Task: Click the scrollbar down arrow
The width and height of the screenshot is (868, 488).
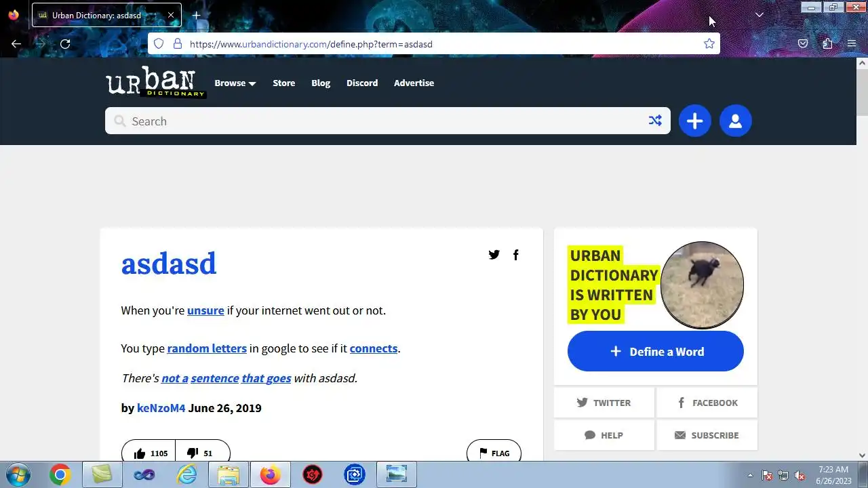Action: tap(862, 455)
